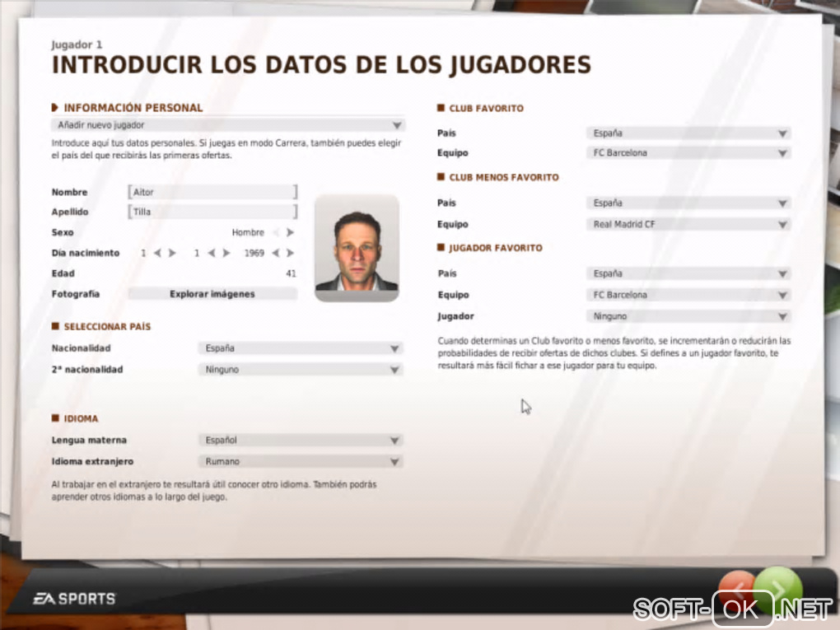840x630 pixels.
Task: Click the Jugador Favorito heading
Action: [496, 248]
